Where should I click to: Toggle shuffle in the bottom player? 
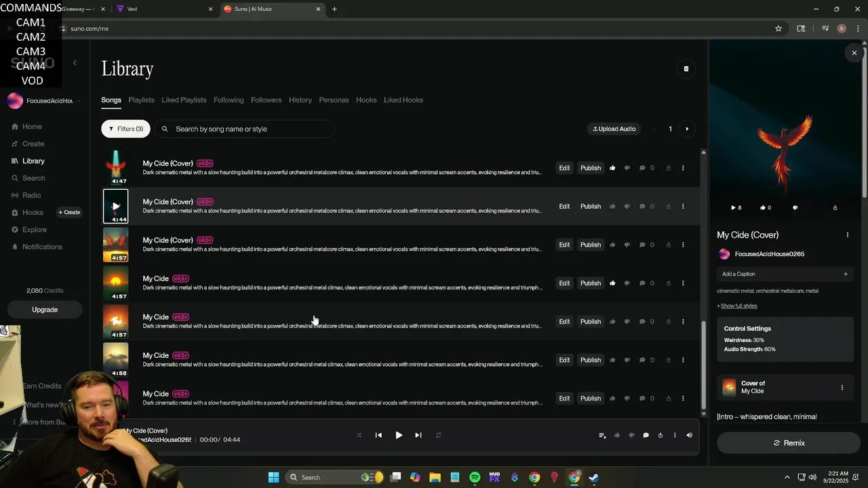click(359, 435)
